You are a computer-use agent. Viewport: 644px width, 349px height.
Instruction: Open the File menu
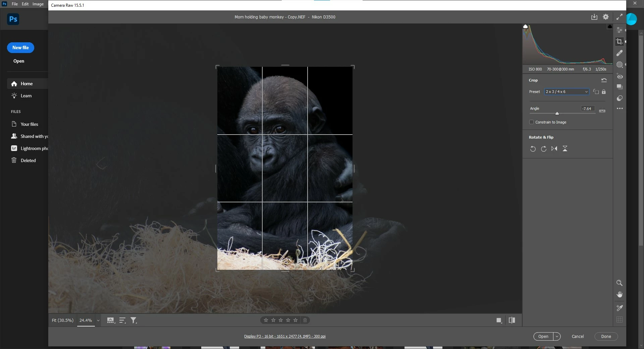(15, 4)
